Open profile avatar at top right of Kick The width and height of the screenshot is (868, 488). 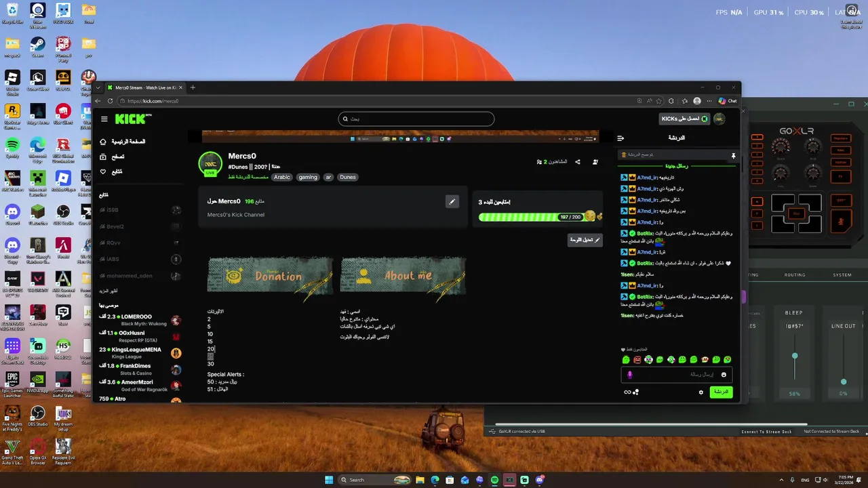point(719,119)
